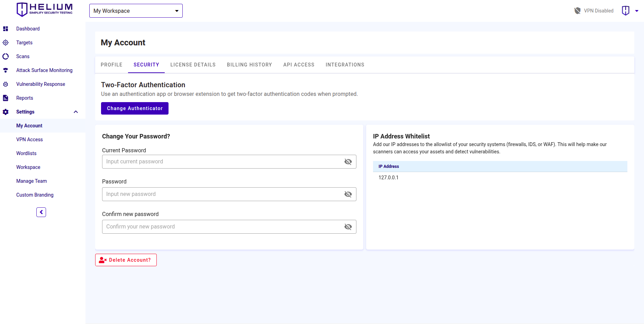Focus the Input current password field
Screen dimensions: 644x324
coord(221,162)
